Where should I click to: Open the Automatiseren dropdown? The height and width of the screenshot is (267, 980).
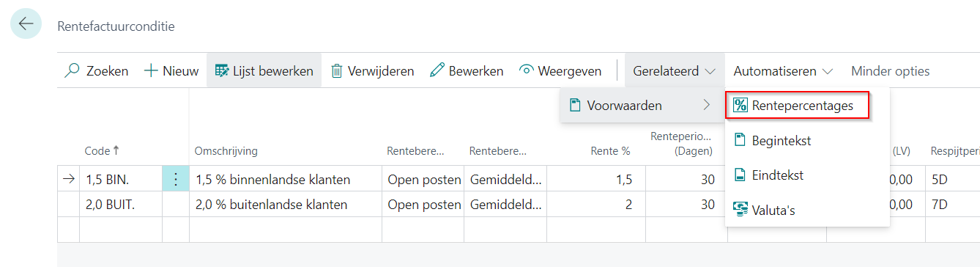[783, 71]
